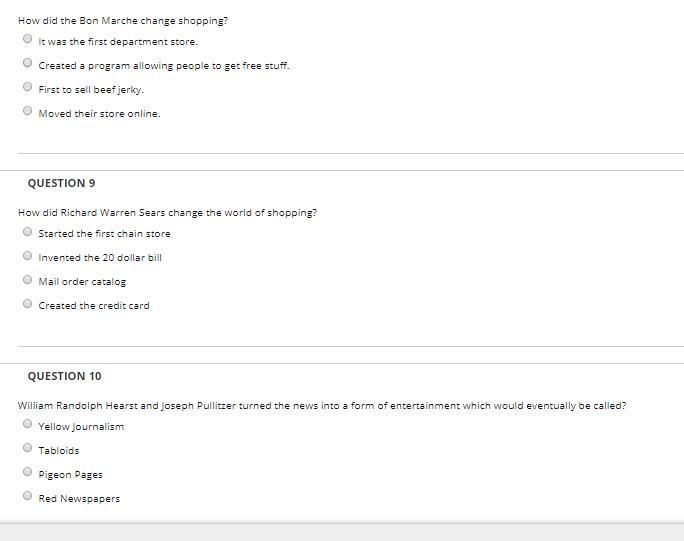This screenshot has height=541, width=684.
Task: Click the Richard Warren Sears question text
Action: click(x=168, y=213)
